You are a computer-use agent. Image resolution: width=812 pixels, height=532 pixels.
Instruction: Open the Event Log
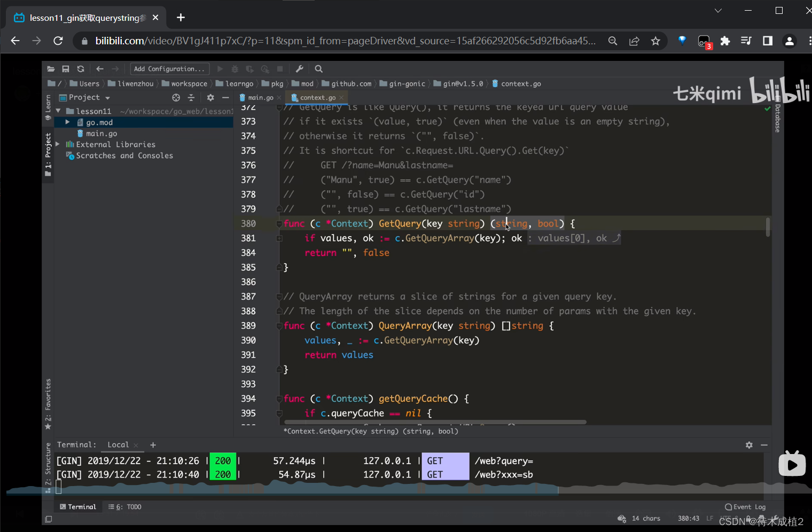click(745, 507)
